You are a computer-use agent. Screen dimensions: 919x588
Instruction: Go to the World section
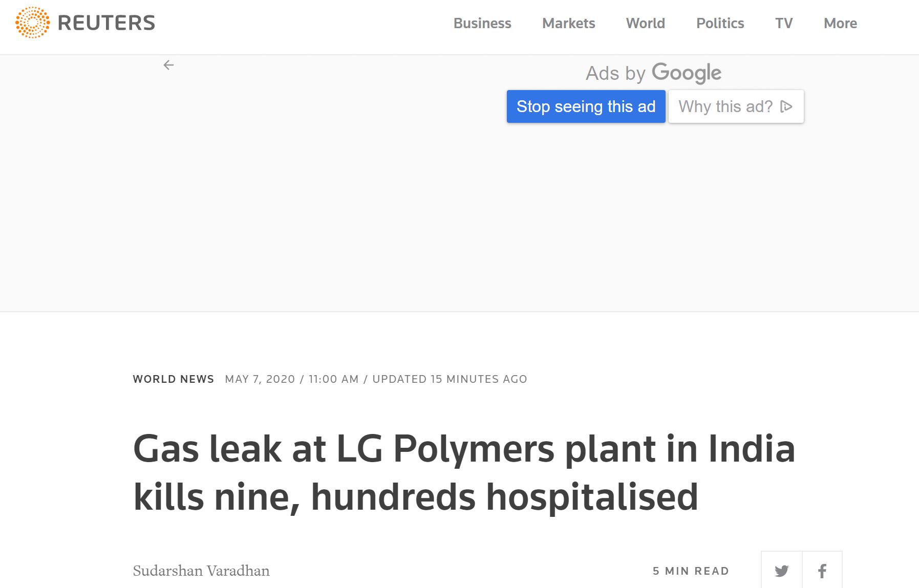pos(645,23)
